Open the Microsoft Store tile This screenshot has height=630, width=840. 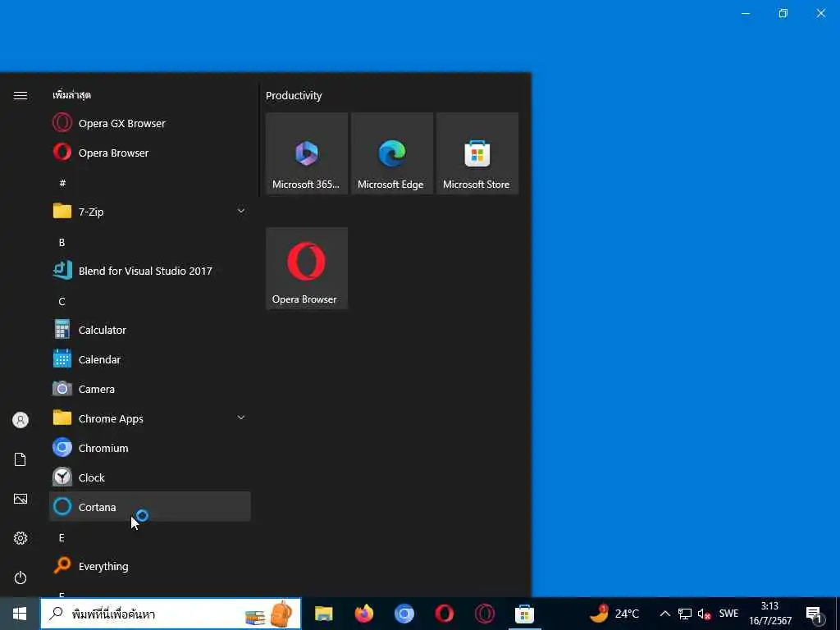pyautogui.click(x=477, y=153)
